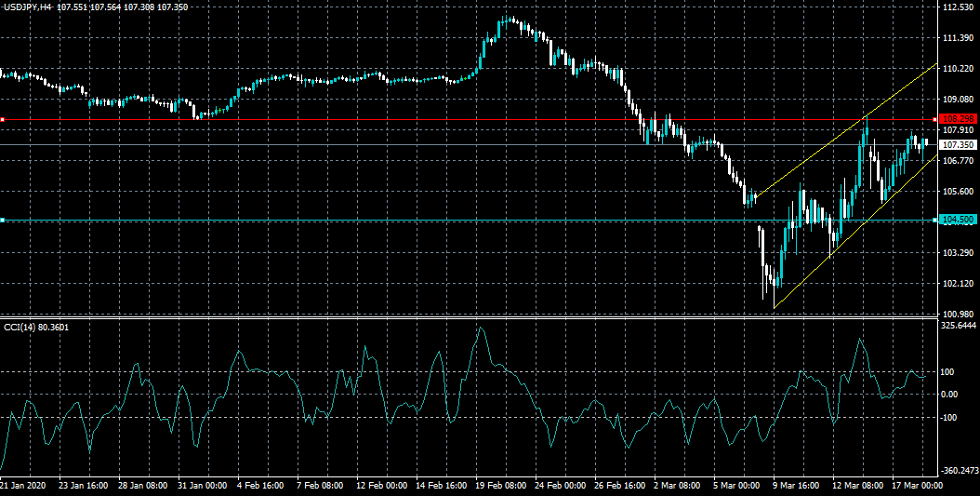Image resolution: width=980 pixels, height=496 pixels.
Task: Click CCI scale minimum -360.2473
Action: point(960,471)
